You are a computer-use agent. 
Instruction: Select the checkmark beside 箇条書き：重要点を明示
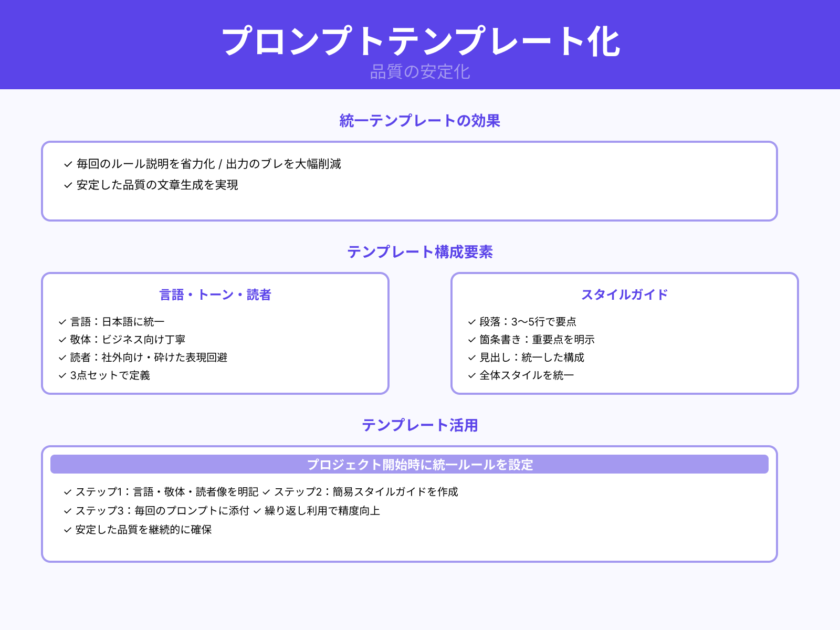pos(470,340)
